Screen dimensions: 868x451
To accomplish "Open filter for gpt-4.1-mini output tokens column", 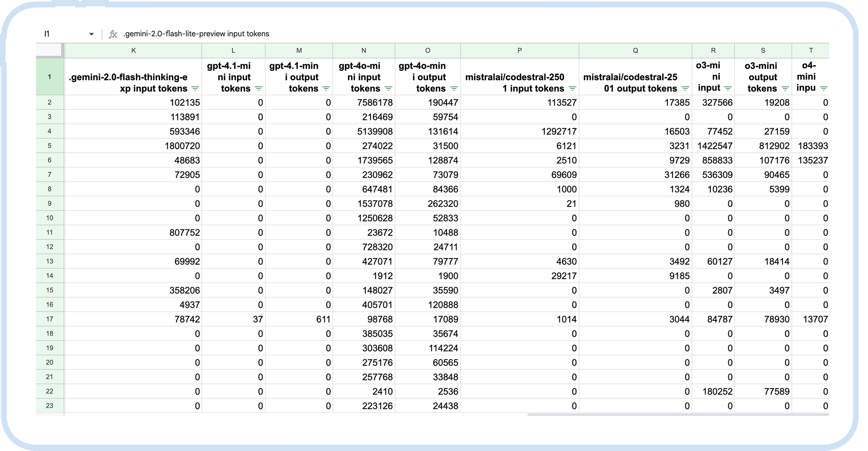I will click(x=326, y=89).
